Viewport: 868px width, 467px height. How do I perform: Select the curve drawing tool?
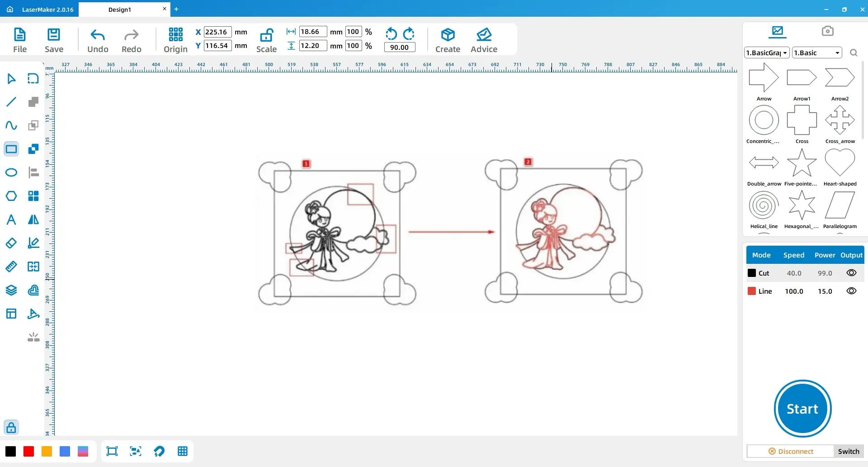pos(11,125)
